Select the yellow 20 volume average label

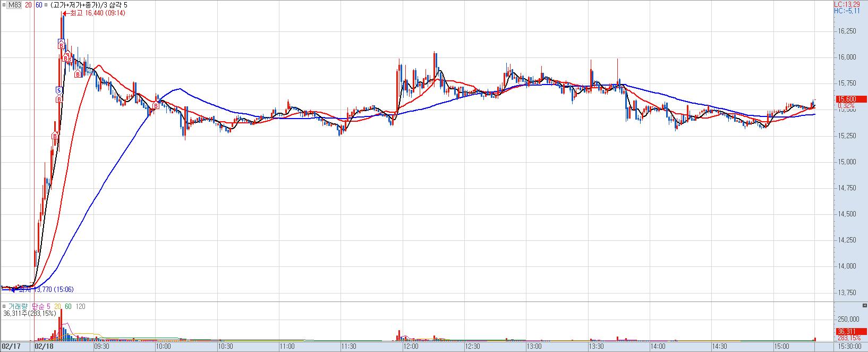pos(57,306)
